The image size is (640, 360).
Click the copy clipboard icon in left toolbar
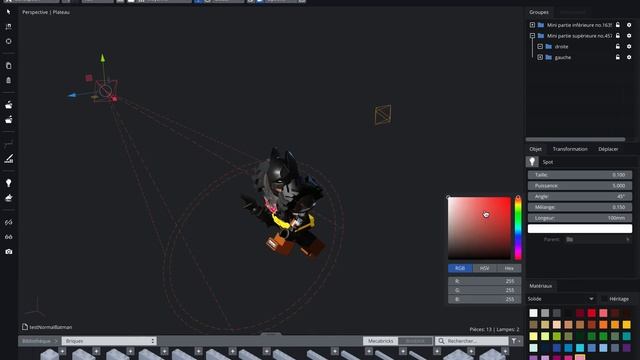[x=8, y=65]
